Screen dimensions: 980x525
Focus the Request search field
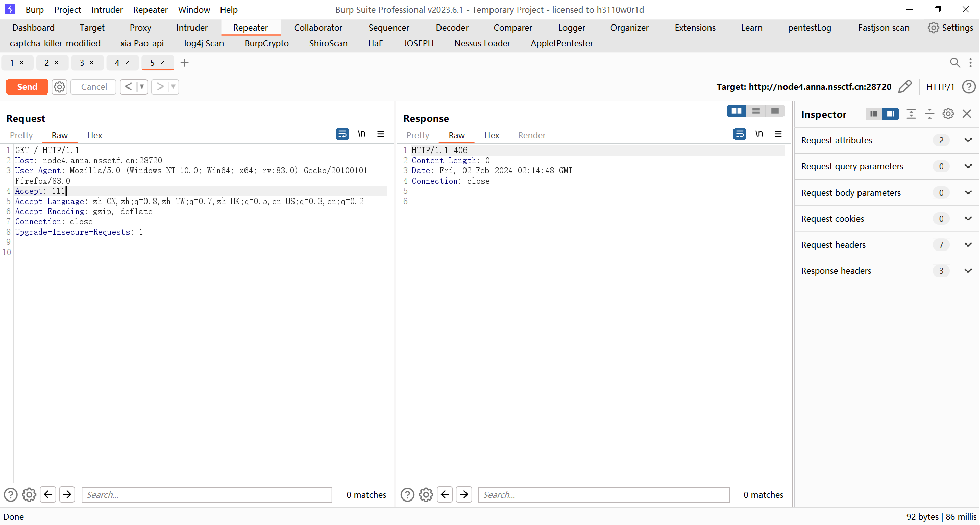pyautogui.click(x=207, y=495)
